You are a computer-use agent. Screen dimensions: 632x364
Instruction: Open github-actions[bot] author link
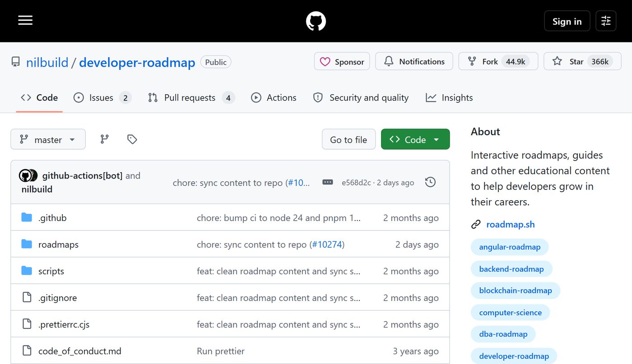pyautogui.click(x=82, y=175)
